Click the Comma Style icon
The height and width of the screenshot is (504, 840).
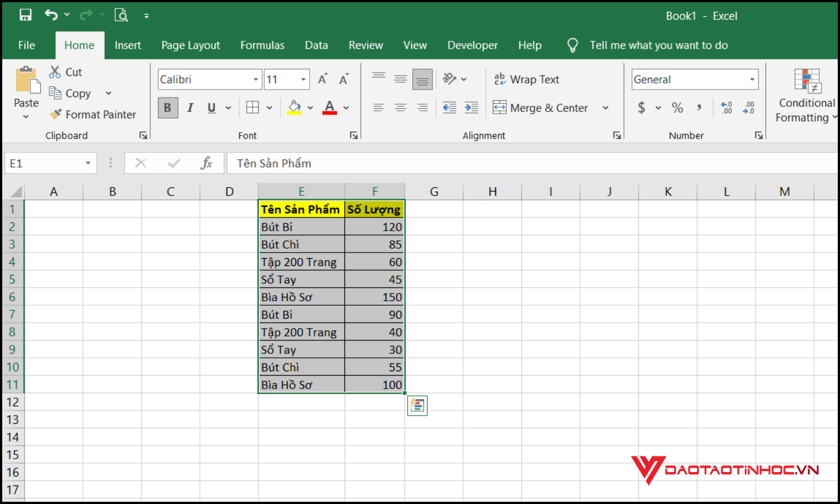coord(699,108)
